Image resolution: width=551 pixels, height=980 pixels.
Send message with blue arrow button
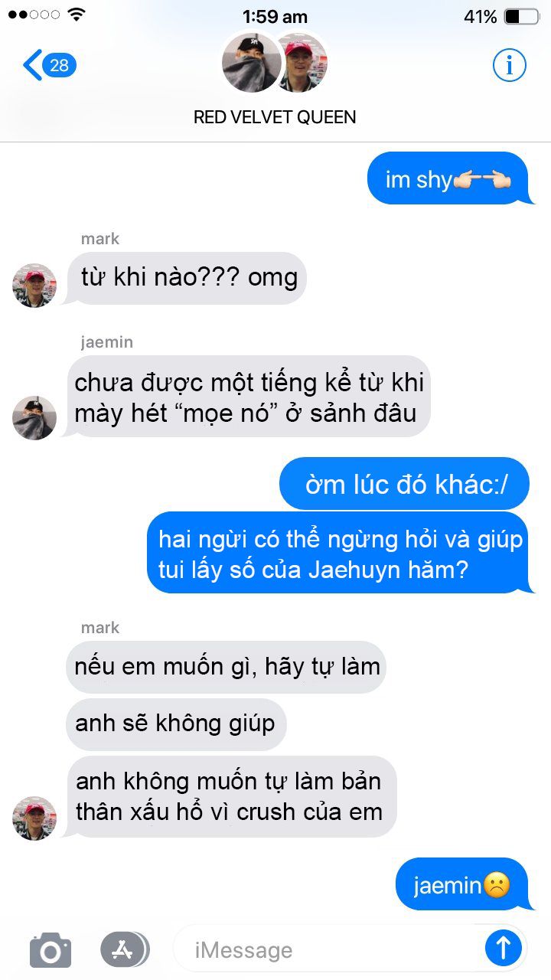(504, 949)
